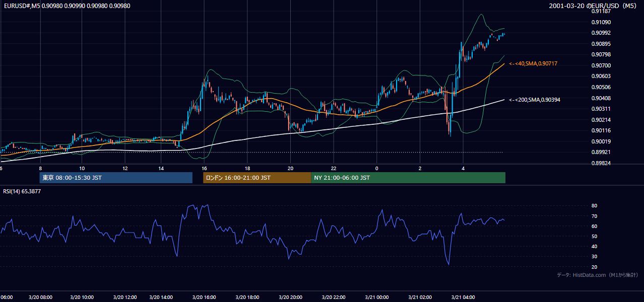Image resolution: width=644 pixels, height=302 pixels.
Task: Select the Tokyo 08:00-15:30 JST session bar
Action: pyautogui.click(x=116, y=178)
